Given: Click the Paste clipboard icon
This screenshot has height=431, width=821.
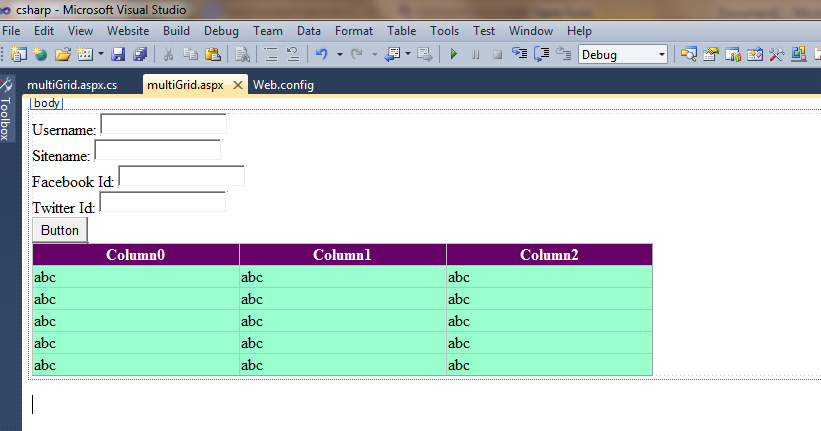Looking at the screenshot, I should (x=212, y=54).
